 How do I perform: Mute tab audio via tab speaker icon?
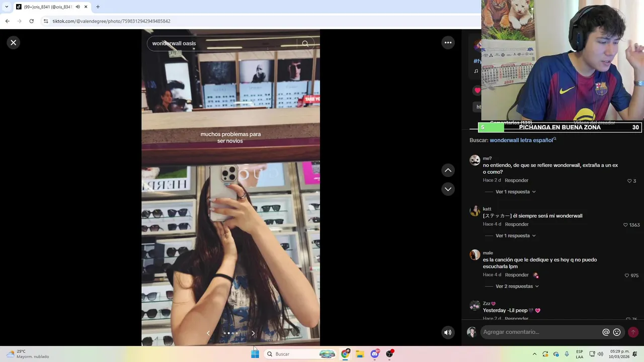point(77,7)
